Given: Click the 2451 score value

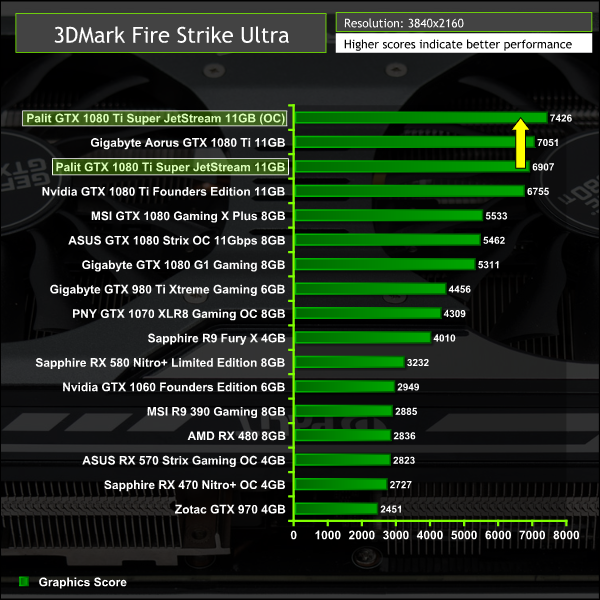Looking at the screenshot, I should pos(391,509).
